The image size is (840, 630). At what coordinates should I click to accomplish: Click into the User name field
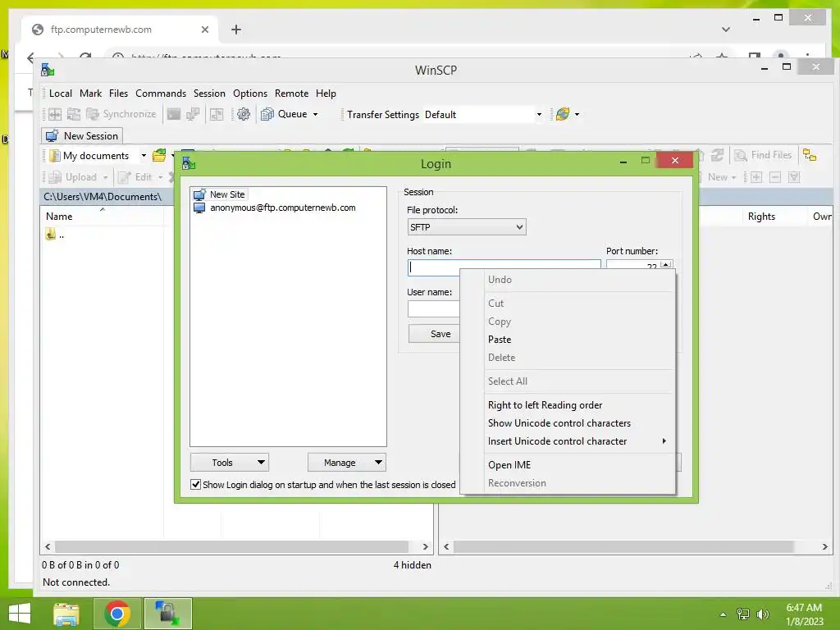click(x=434, y=308)
